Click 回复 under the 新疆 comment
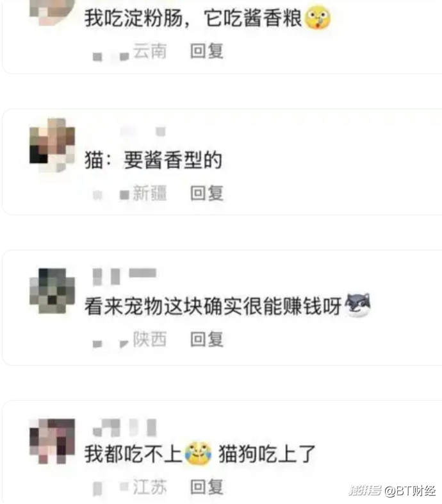The width and height of the screenshot is (442, 504). 206,193
